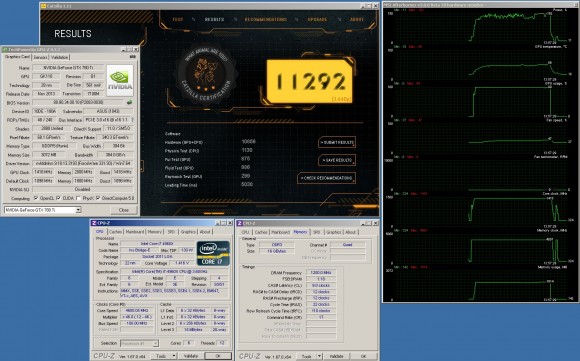Select SPD tab in CPU-Z CPU window
Image resolution: width=580 pixels, height=361 pixels.
pos(171,232)
